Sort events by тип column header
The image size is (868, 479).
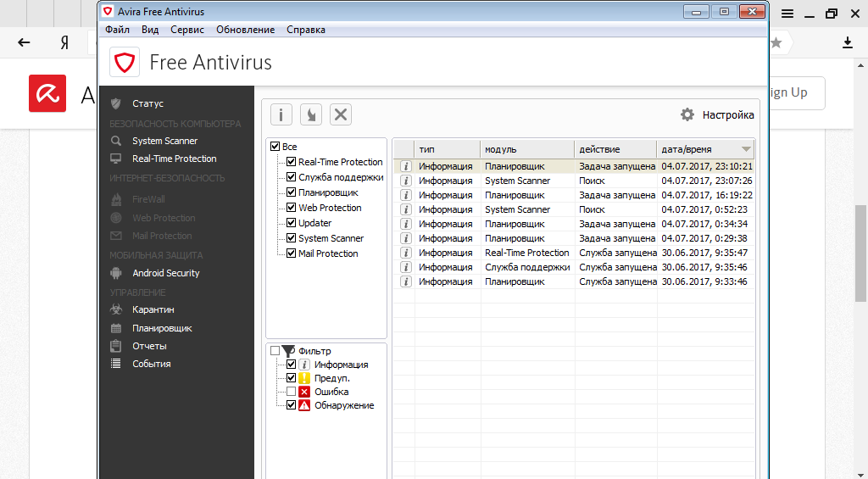448,149
